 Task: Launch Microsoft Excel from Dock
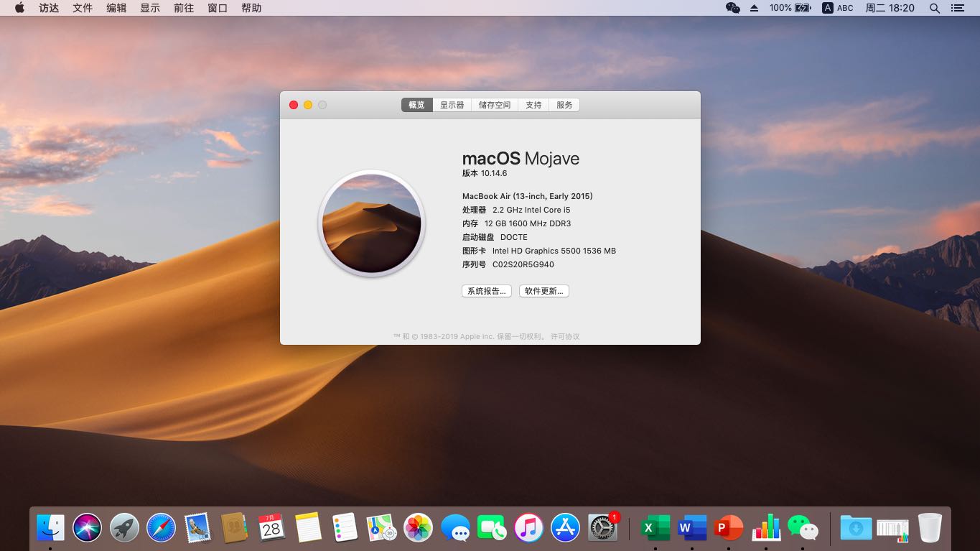pos(655,528)
